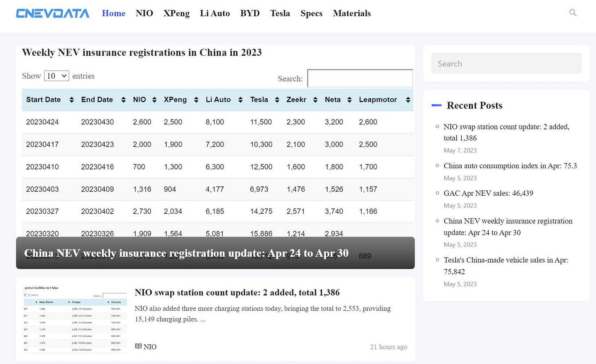Open NIO swap station recent post link

[x=506, y=132]
